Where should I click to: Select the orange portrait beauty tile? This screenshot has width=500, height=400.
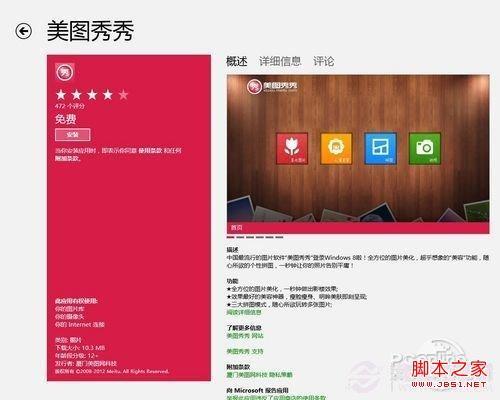coord(336,149)
